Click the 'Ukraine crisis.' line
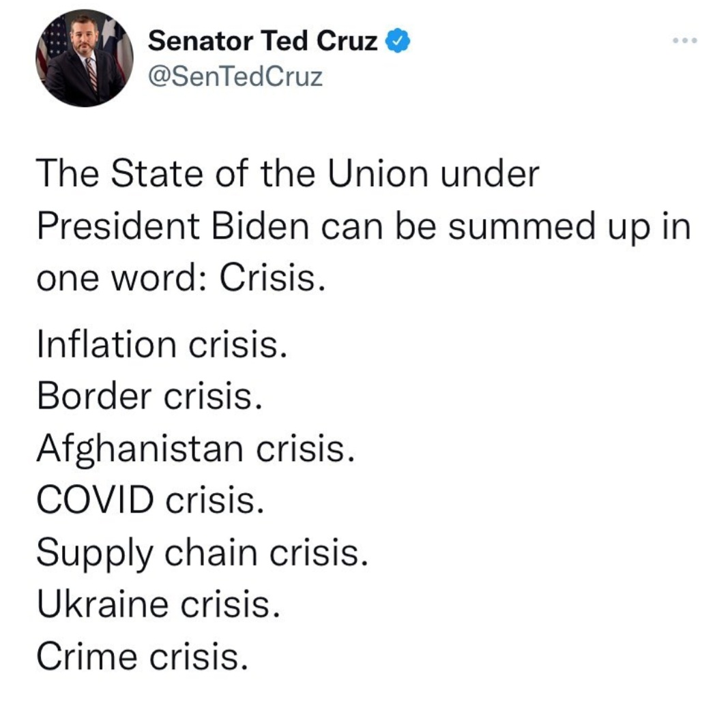The width and height of the screenshot is (728, 712). (158, 604)
